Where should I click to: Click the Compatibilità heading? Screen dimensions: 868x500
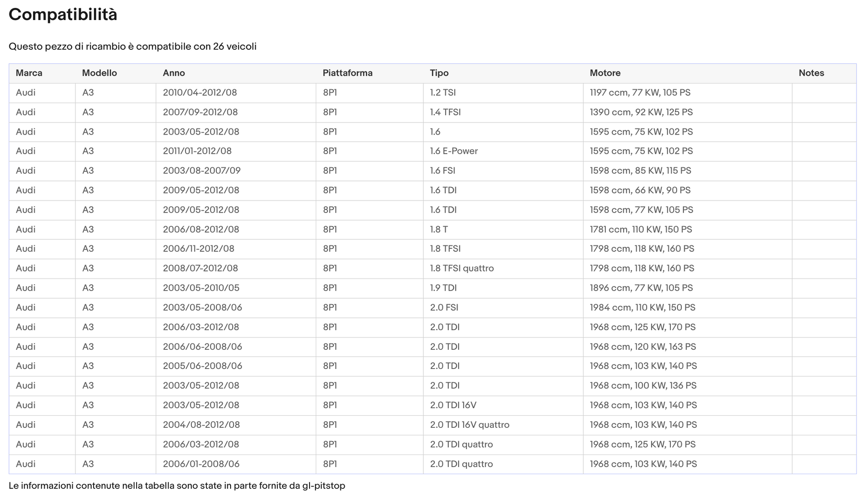63,15
